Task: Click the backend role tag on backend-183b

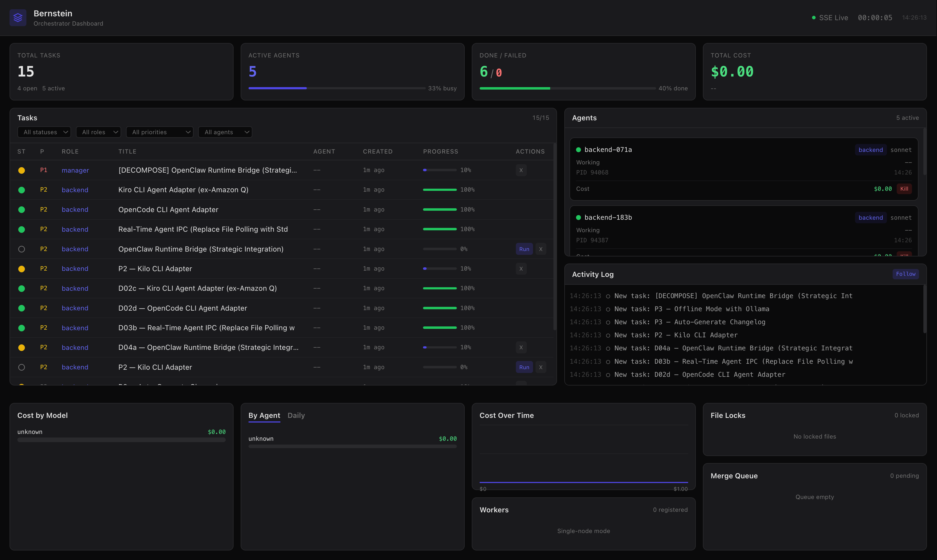Action: [x=871, y=218]
